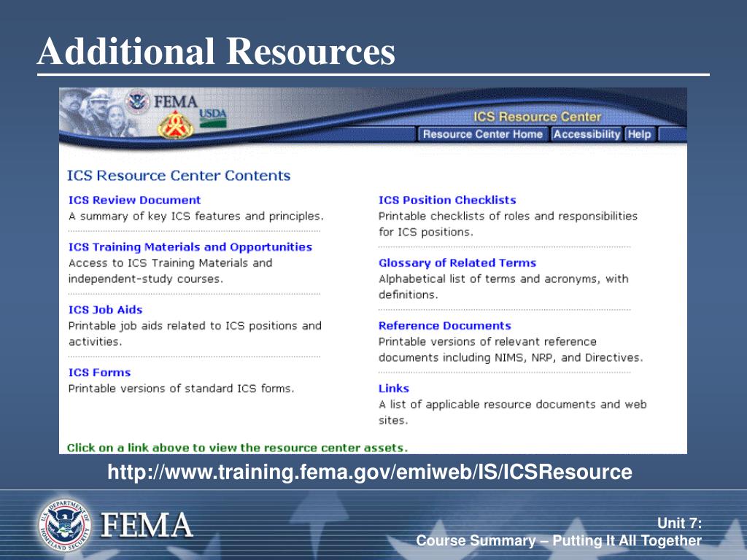The width and height of the screenshot is (747, 560).
Task: Click 'Access to ICS Training Materials' description text
Action: [x=170, y=271]
